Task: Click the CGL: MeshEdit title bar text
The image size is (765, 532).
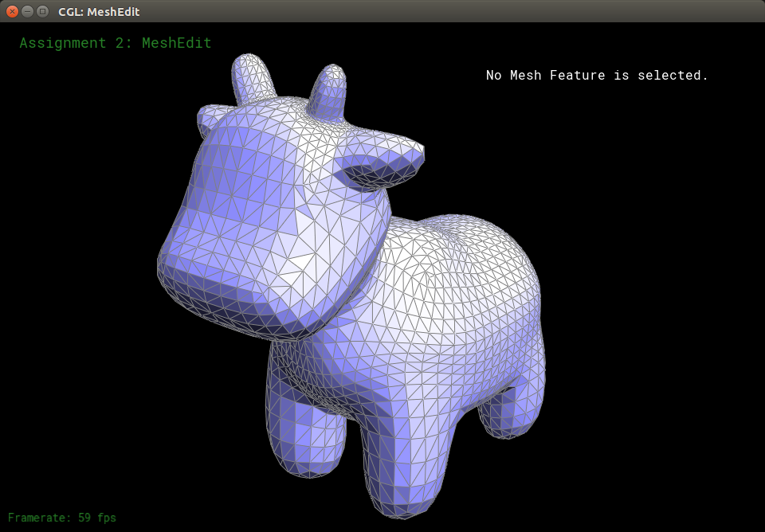Action: [x=99, y=12]
